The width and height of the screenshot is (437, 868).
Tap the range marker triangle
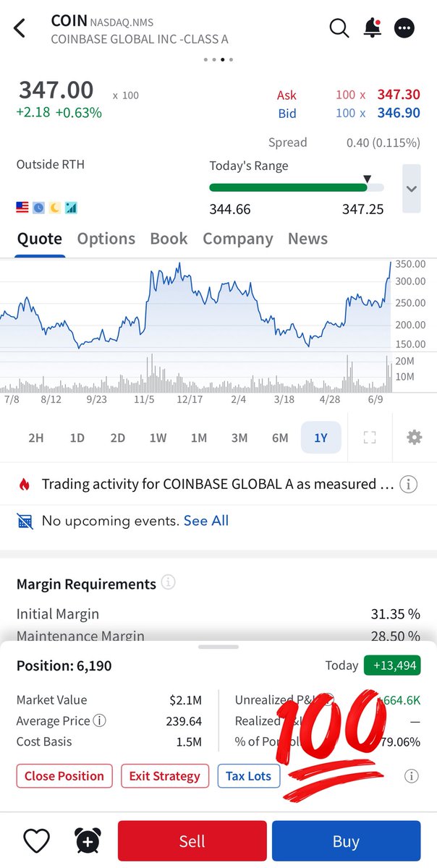(367, 179)
